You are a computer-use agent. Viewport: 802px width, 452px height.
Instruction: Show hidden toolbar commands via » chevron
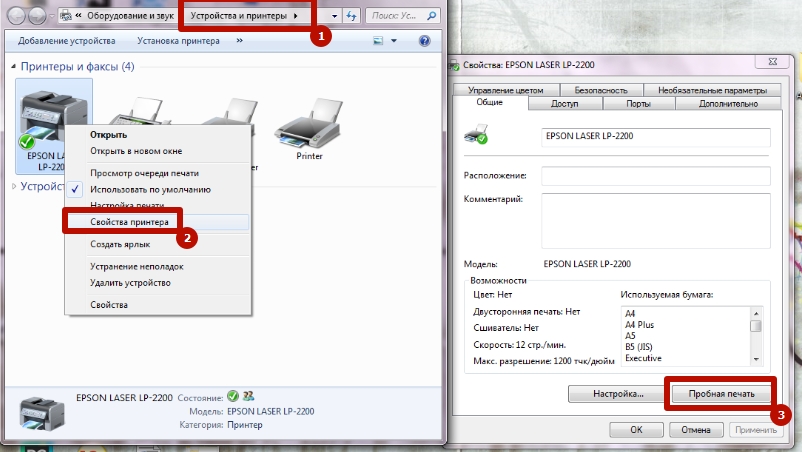pos(239,41)
